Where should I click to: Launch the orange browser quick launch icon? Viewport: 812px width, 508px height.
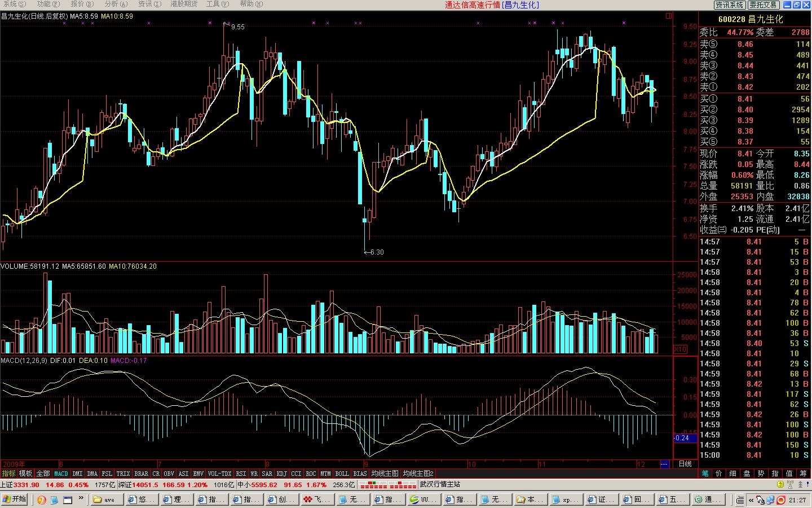[x=42, y=500]
